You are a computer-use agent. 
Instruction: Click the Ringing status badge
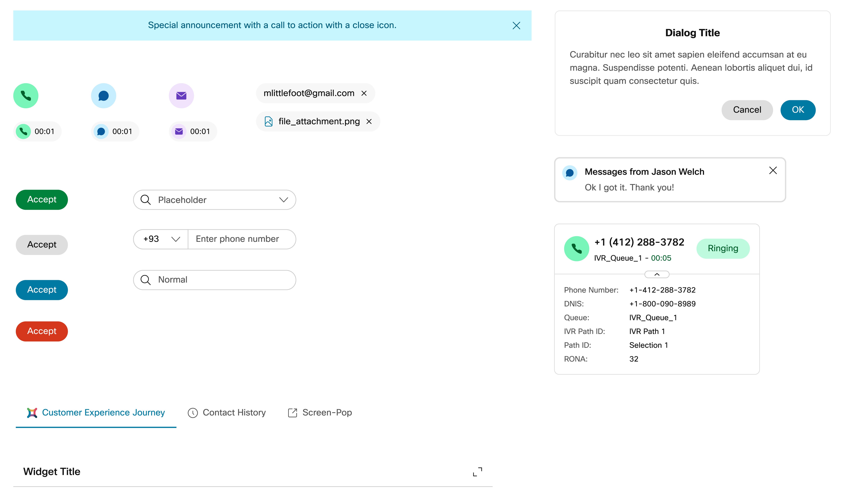pyautogui.click(x=723, y=248)
